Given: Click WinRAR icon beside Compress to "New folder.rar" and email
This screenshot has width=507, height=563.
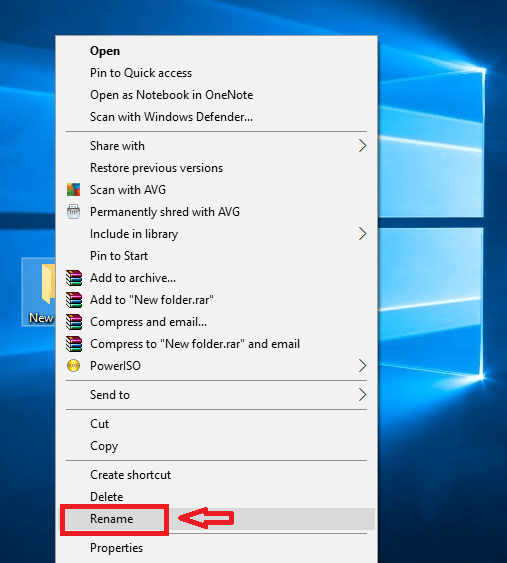Looking at the screenshot, I should [74, 344].
